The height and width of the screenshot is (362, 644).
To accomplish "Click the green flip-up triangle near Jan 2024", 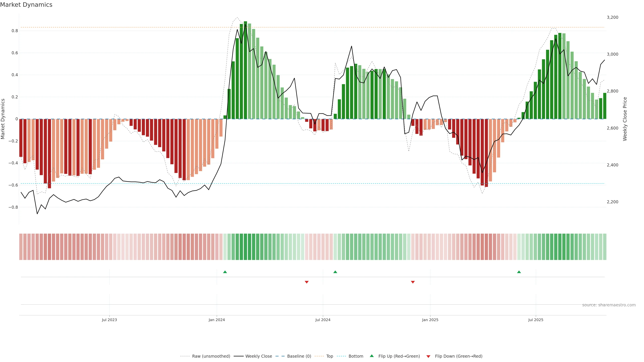I will click(225, 272).
